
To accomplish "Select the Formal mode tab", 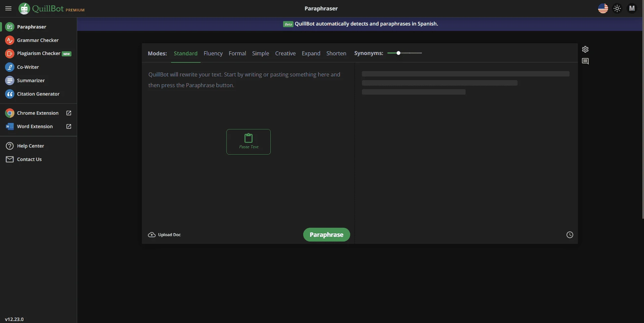I will [x=237, y=53].
